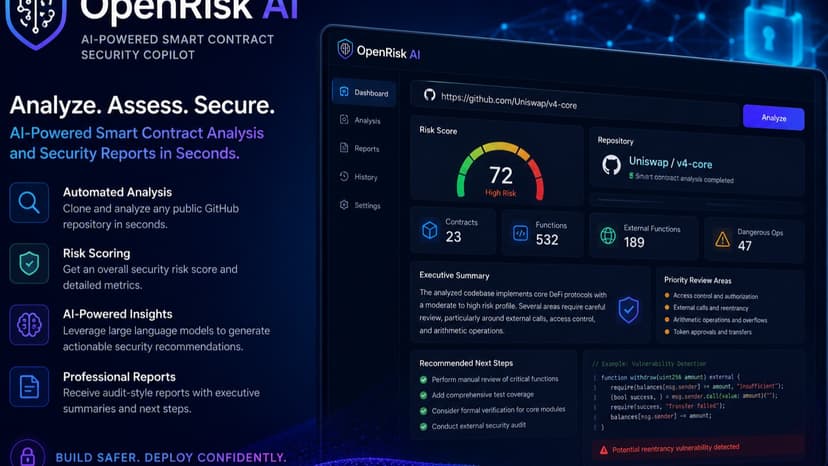Click the 'Analyze. Assess. Secure.' headline
The height and width of the screenshot is (466, 828).
142,105
